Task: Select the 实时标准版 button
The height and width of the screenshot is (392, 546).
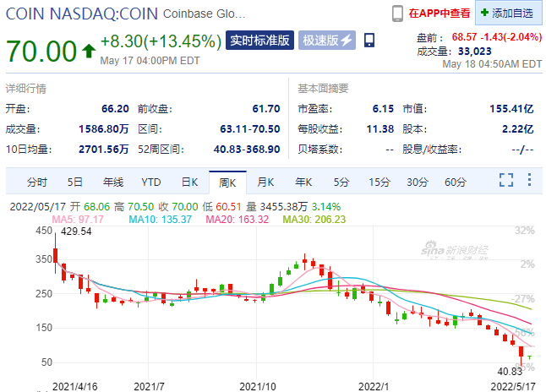Action: coord(259,40)
